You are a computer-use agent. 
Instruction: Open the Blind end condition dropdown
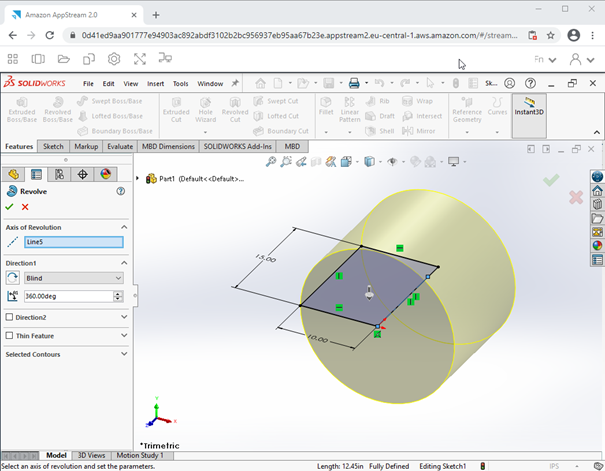(x=74, y=278)
